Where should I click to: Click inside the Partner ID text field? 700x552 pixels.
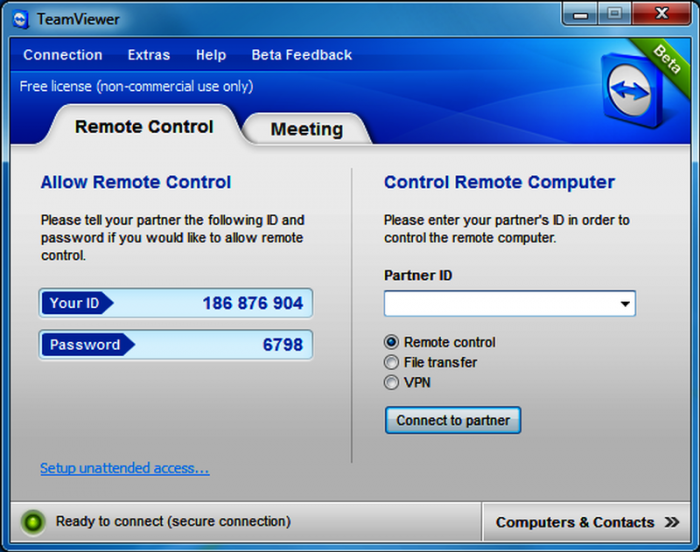coord(498,304)
